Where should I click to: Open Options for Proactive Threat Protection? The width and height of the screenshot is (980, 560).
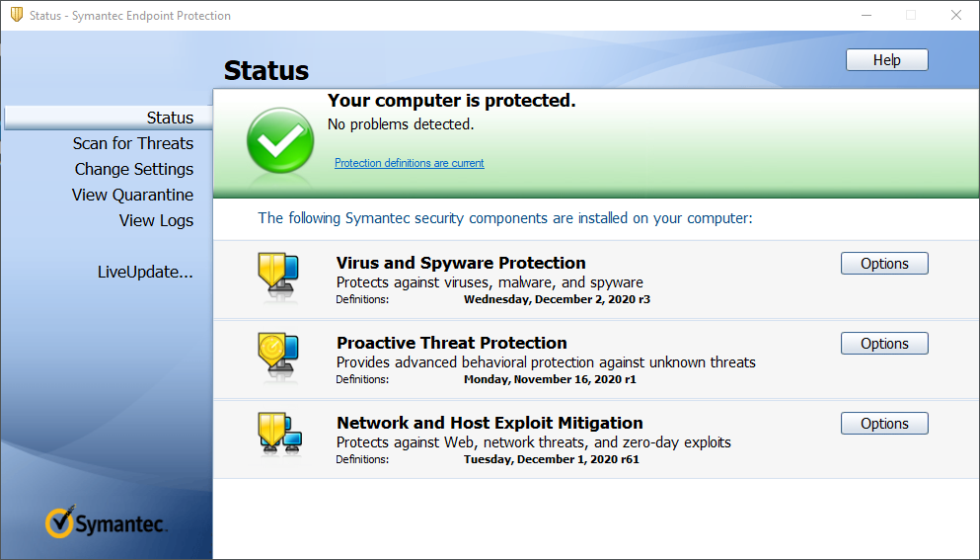point(884,344)
